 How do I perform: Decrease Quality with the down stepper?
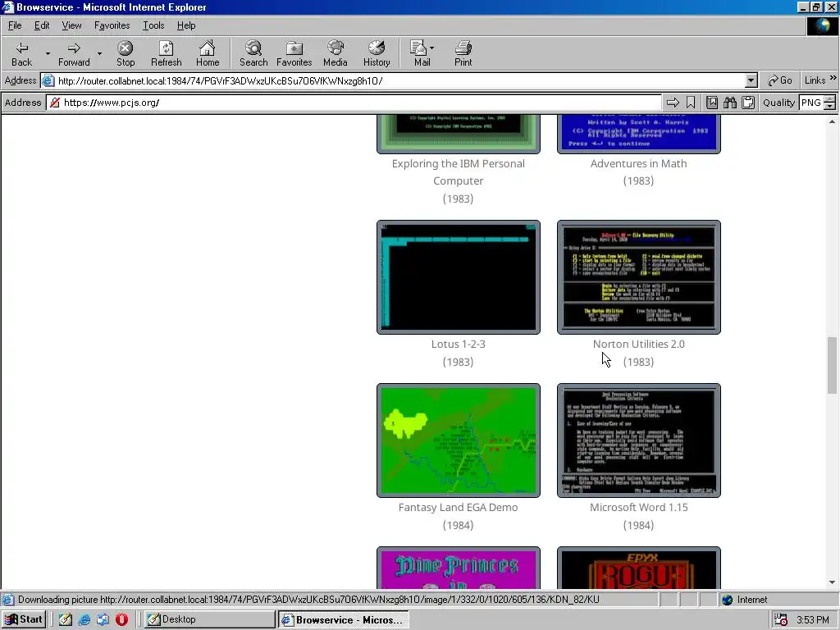pyautogui.click(x=829, y=106)
